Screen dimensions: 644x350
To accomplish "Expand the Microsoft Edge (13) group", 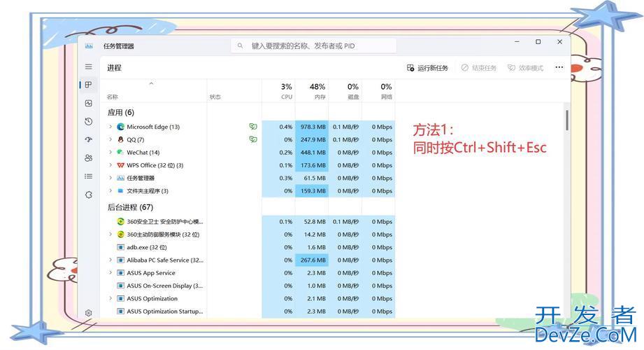I will coord(110,127).
